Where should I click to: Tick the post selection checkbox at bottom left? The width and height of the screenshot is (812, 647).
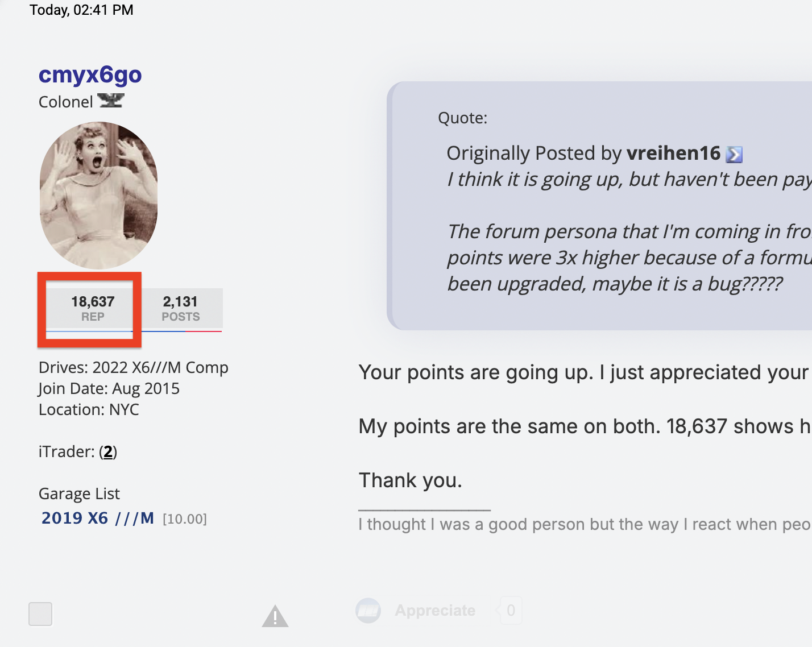(x=40, y=614)
